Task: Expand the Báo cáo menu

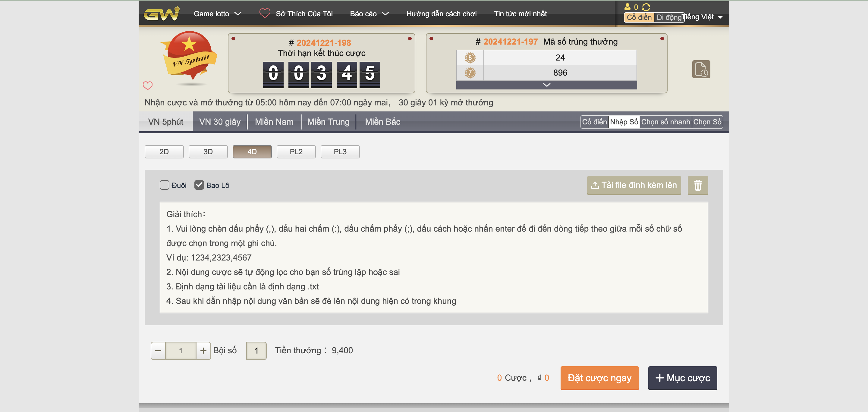Action: pyautogui.click(x=369, y=14)
